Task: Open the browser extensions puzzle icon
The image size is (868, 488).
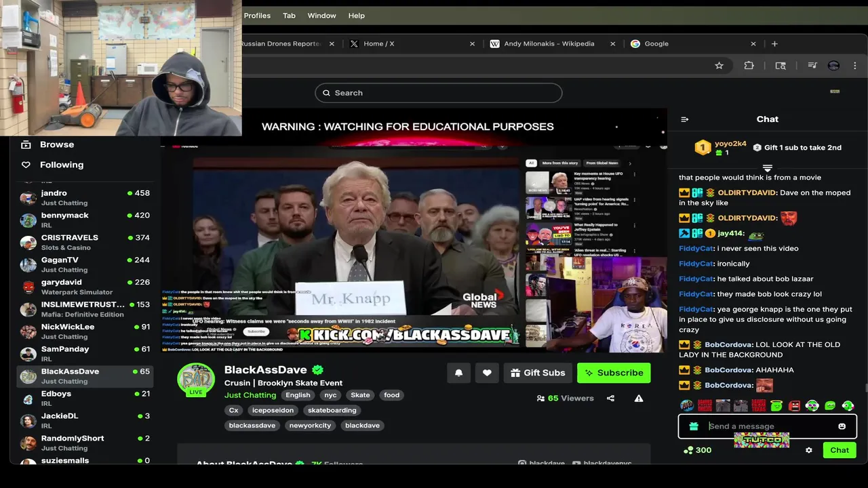Action: [x=749, y=66]
